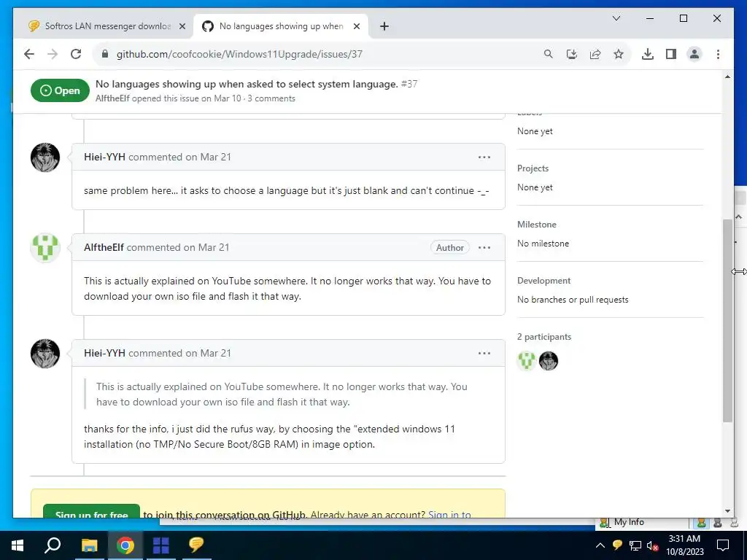This screenshot has width=747, height=560.
Task: Click the scrollbar up arrow
Action: [x=727, y=77]
